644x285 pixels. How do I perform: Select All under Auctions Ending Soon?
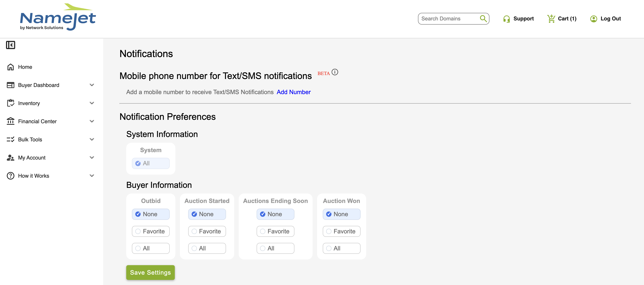276,248
